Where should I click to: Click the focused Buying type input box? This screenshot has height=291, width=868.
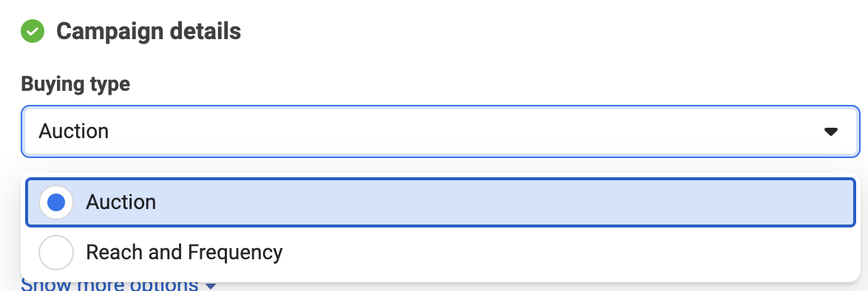click(x=441, y=131)
